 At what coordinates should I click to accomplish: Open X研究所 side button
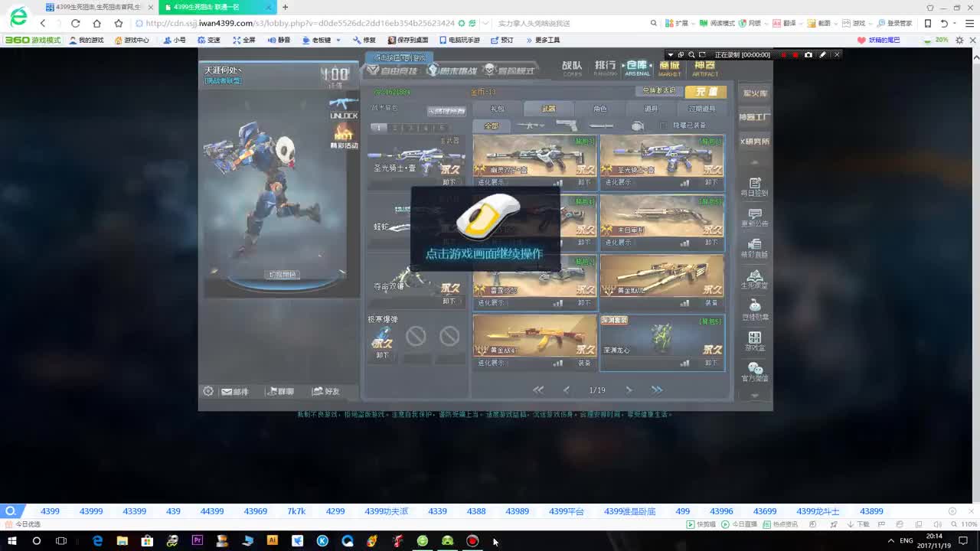pyautogui.click(x=755, y=142)
